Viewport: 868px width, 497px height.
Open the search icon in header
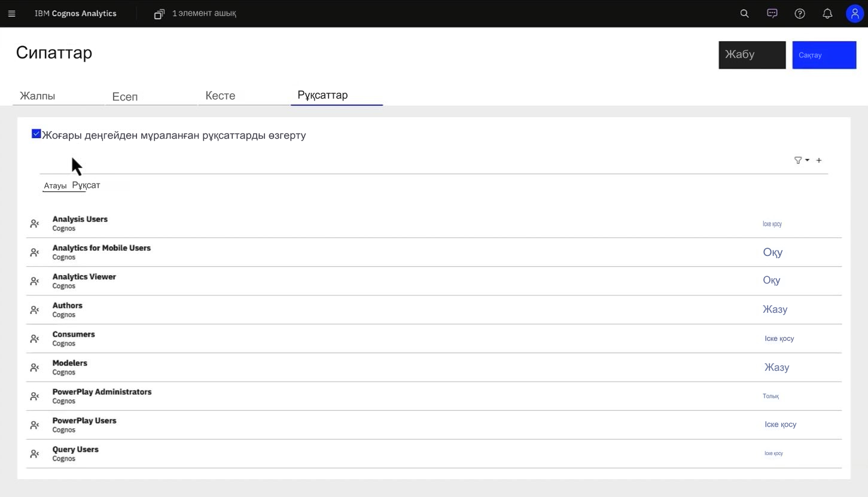(744, 13)
